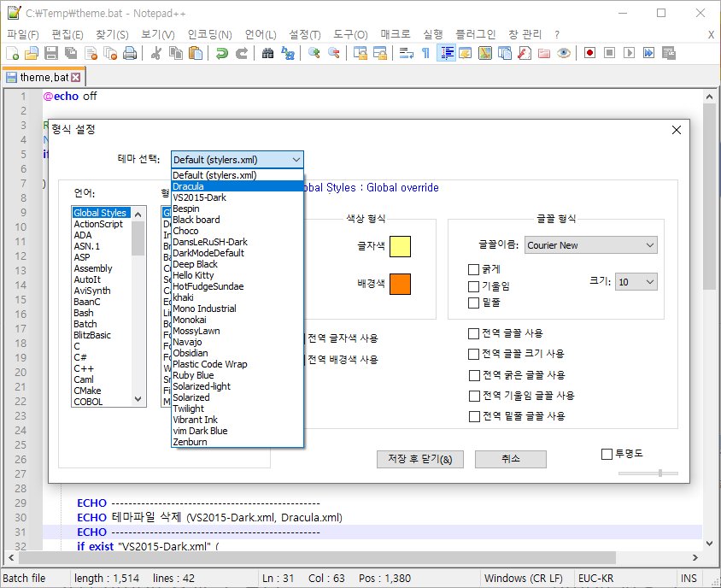The image size is (721, 588).
Task: Click the Redo arrow icon
Action: 242,53
